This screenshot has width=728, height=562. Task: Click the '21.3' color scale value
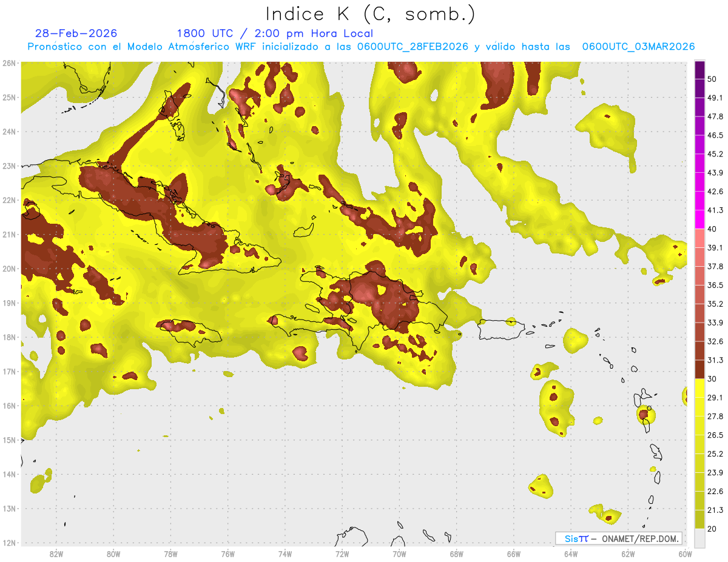[715, 510]
